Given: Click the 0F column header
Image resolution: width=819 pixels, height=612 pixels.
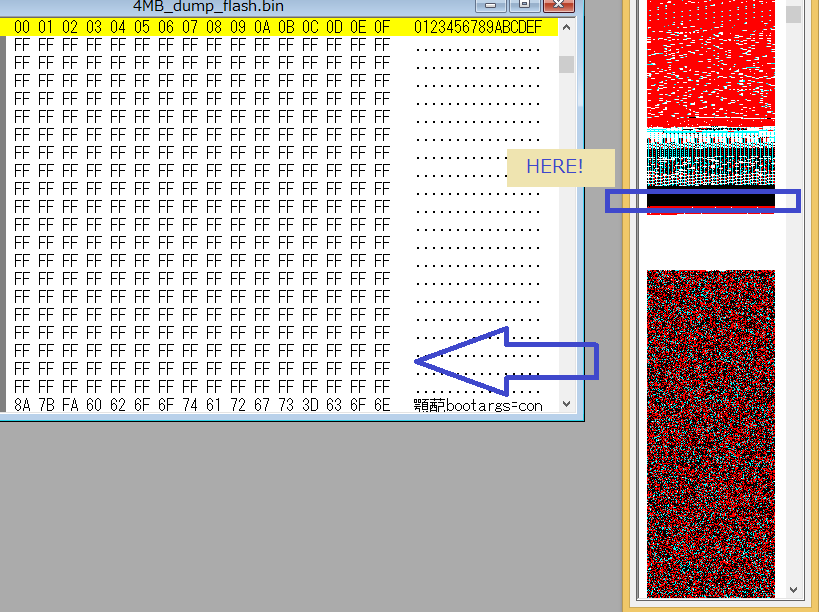Looking at the screenshot, I should (381, 27).
